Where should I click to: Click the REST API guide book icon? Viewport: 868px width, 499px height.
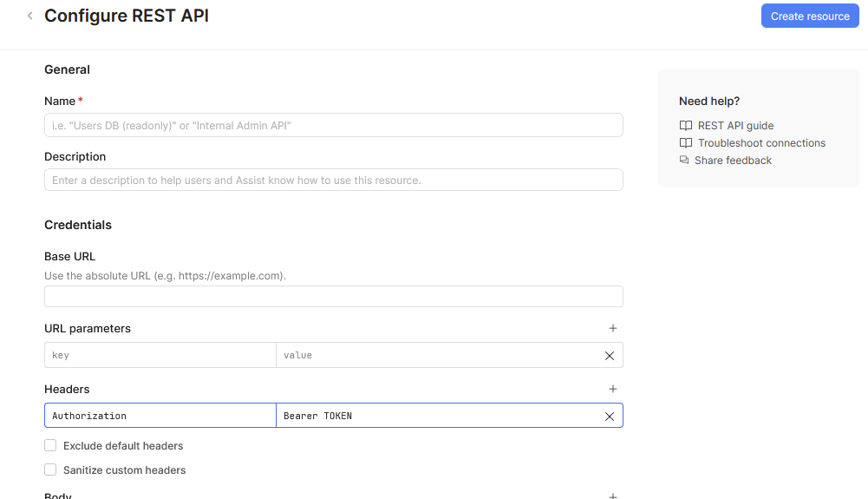tap(686, 126)
